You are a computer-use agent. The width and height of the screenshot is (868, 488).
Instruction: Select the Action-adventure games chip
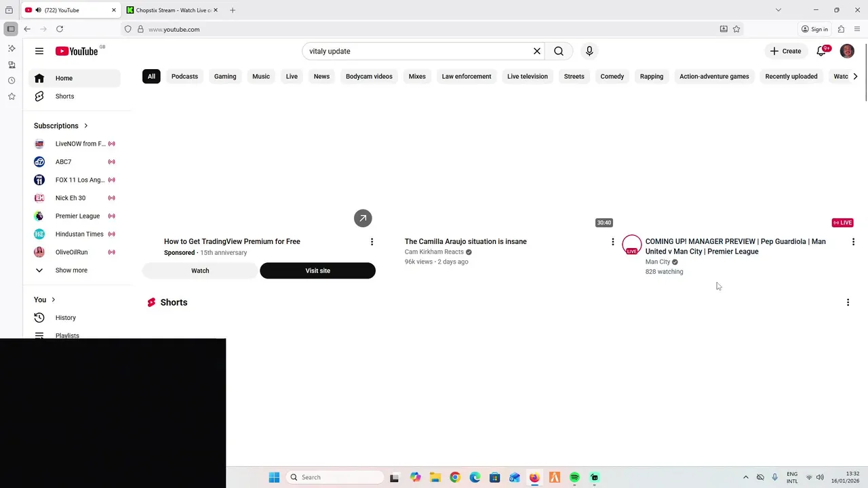coord(714,77)
